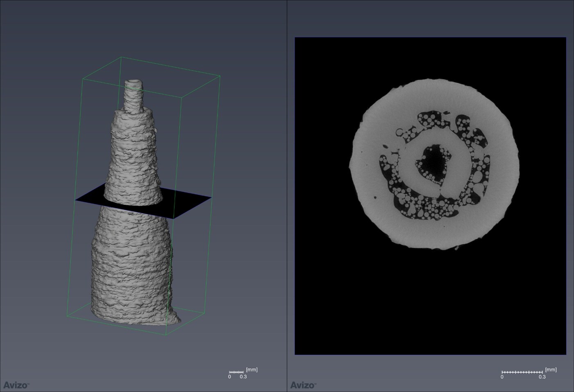Click the [mm] unit label in left viewer
574x392 pixels.
coord(252,369)
